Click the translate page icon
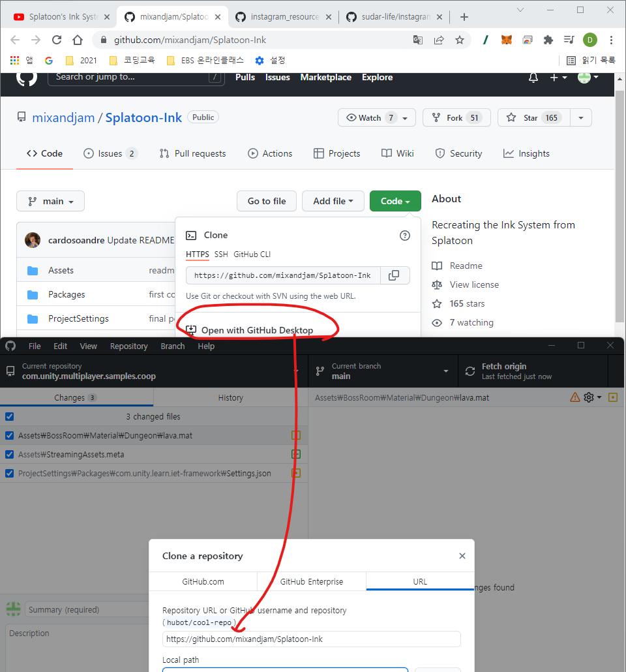The width and height of the screenshot is (626, 672). 418,40
